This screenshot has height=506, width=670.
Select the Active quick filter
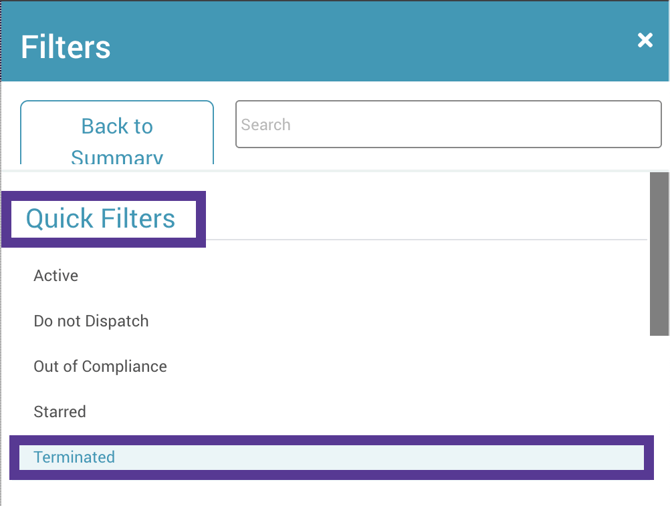[56, 276]
